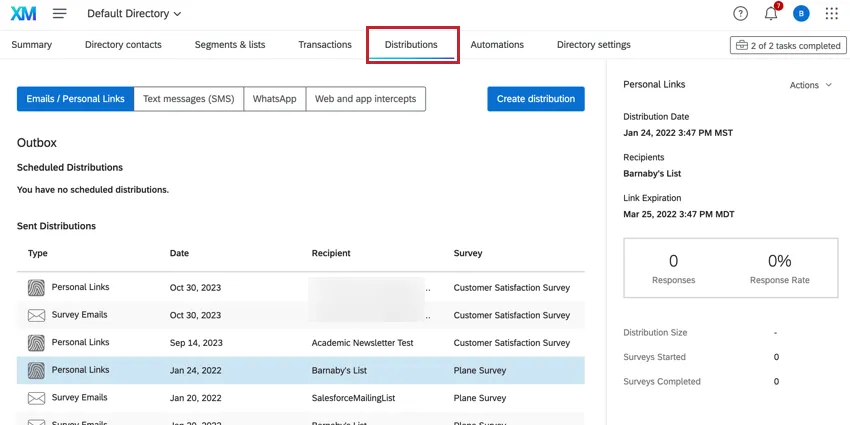Image resolution: width=850 pixels, height=425 pixels.
Task: Select Web and app intercepts option
Action: point(365,99)
